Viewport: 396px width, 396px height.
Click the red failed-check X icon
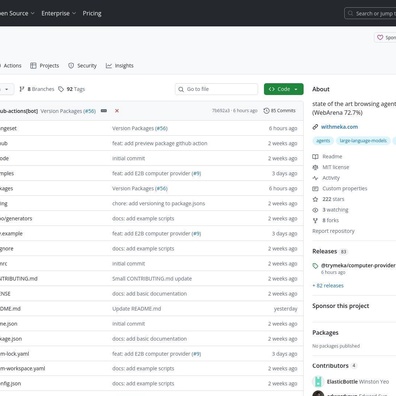117,111
